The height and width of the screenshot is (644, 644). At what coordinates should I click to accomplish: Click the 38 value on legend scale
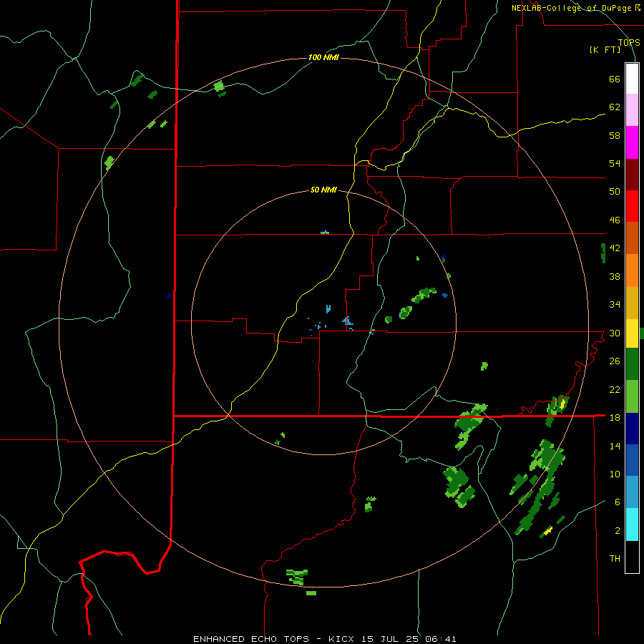[x=615, y=276]
